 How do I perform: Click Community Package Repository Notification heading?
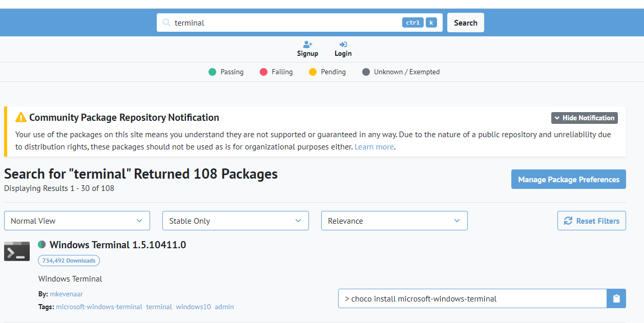tap(124, 117)
